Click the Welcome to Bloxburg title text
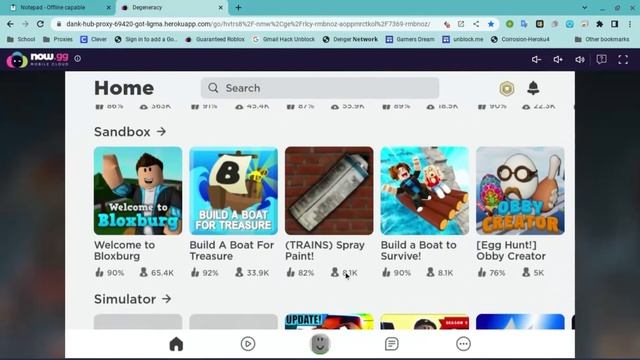Viewport: 640px width, 360px height. (x=124, y=250)
